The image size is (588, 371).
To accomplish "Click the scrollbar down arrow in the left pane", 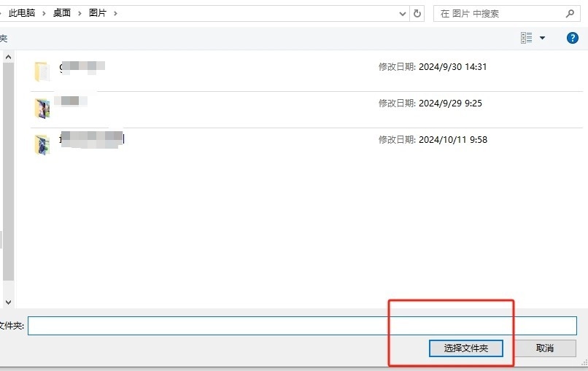I will point(8,301).
